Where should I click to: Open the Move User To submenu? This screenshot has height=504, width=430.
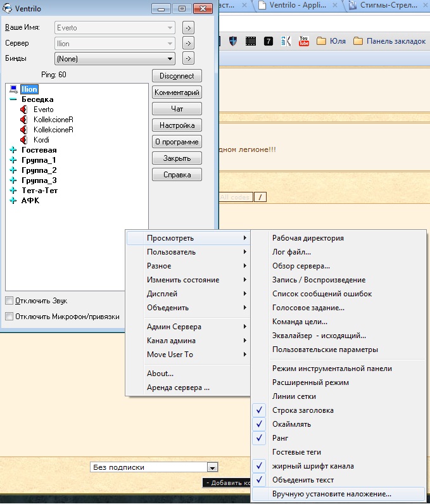tap(188, 354)
